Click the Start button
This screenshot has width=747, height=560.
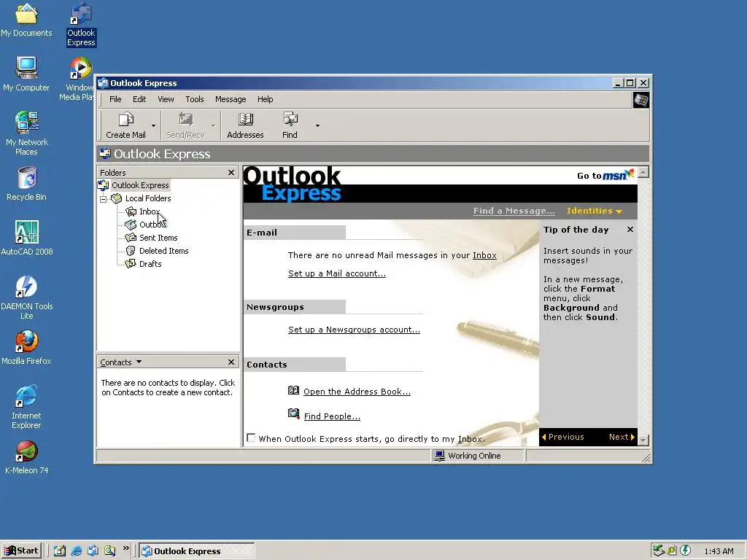coord(22,551)
